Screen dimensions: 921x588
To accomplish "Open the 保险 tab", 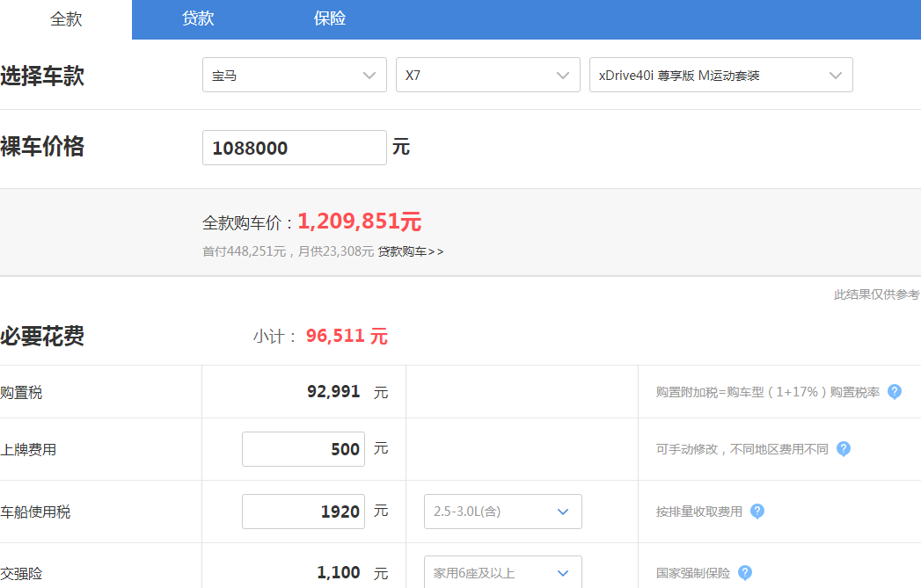I will coord(330,19).
